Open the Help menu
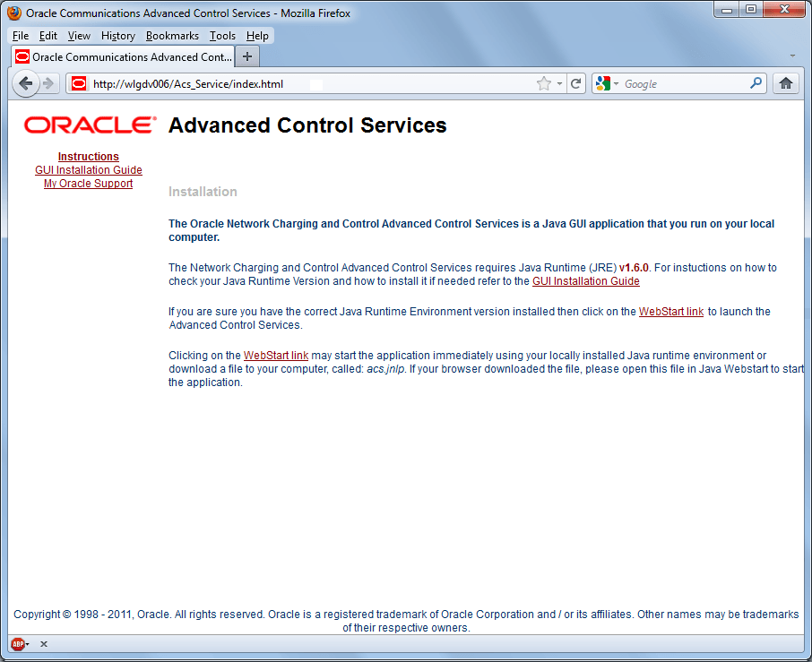The image size is (812, 662). tap(257, 36)
